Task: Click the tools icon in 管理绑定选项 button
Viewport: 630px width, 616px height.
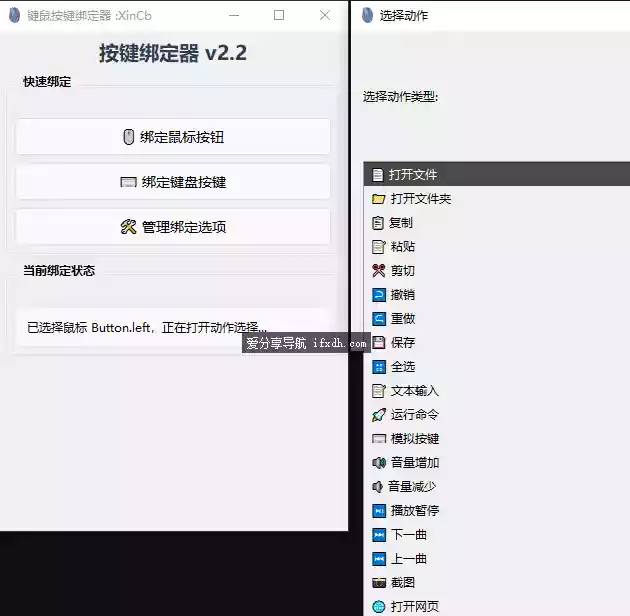Action: click(128, 227)
